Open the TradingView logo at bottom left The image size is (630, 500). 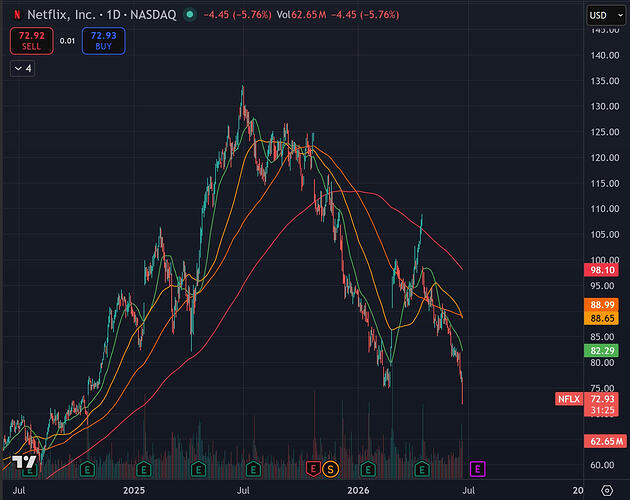pyautogui.click(x=24, y=461)
